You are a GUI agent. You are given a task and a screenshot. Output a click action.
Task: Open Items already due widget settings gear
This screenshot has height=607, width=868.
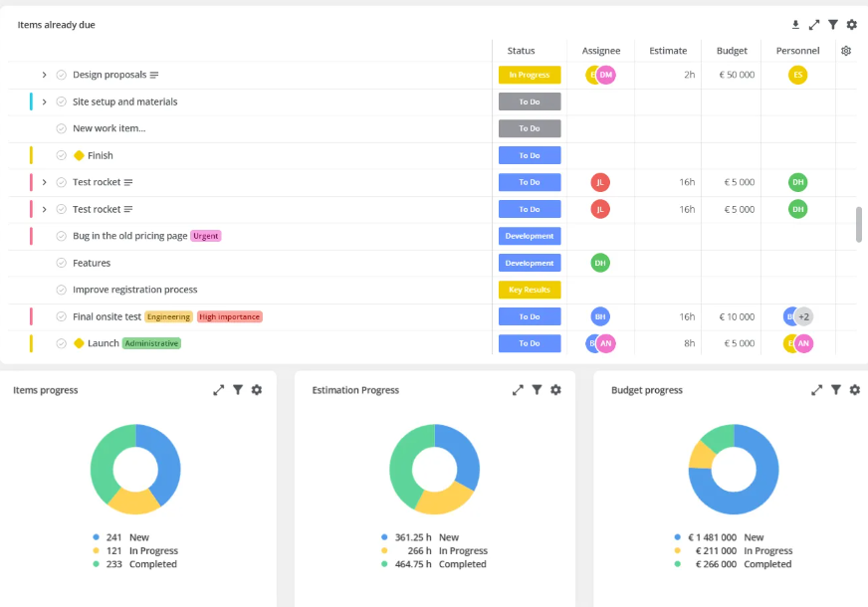pyautogui.click(x=851, y=24)
